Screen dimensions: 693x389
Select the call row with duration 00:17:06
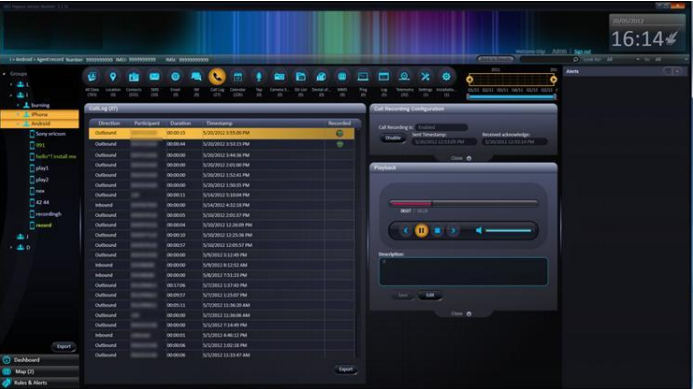click(221, 285)
